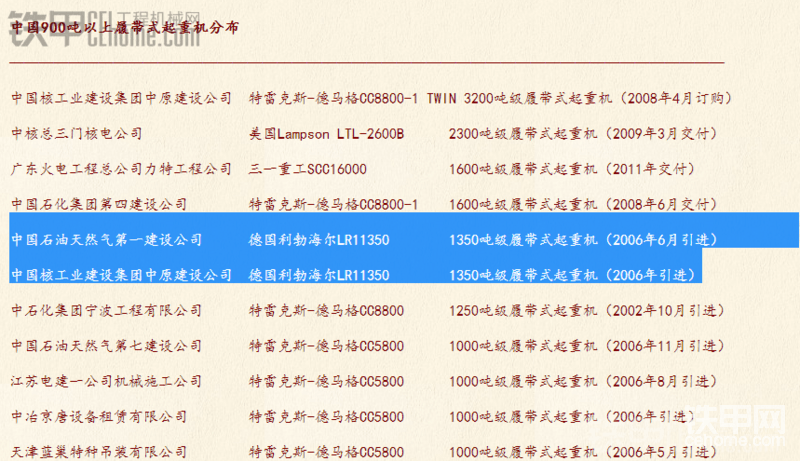800x461 pixels.
Task: Click 特雷克斯-德马格CC5800 in the 第七建设公司 row
Action: (327, 346)
